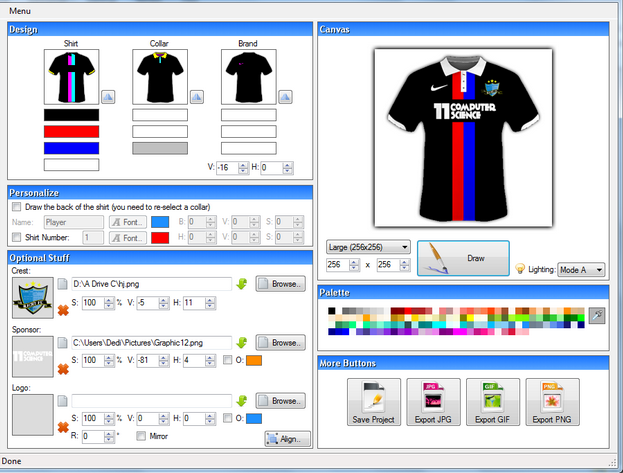
Task: Toggle the Logo outline O checkbox
Action: pyautogui.click(x=228, y=418)
